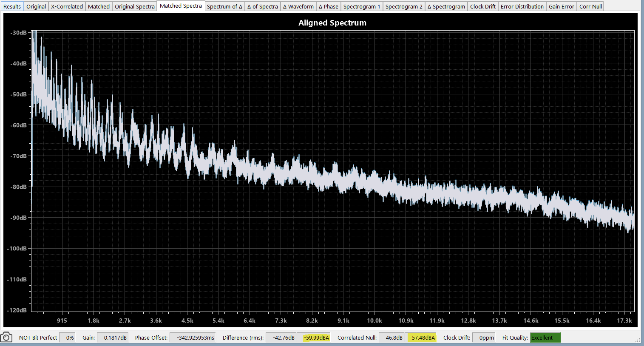Screen dimensions: 644x346
Task: Switch to the Original Spectra tab
Action: pyautogui.click(x=135, y=6)
